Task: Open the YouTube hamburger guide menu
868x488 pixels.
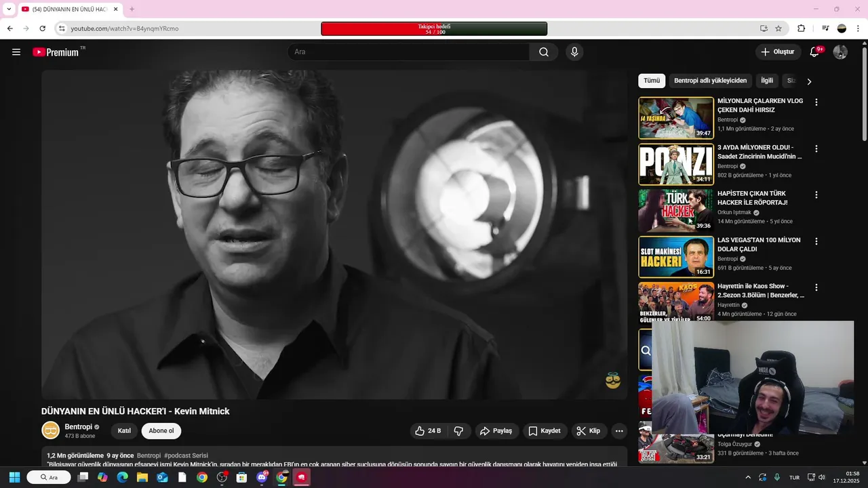Action: [16, 52]
